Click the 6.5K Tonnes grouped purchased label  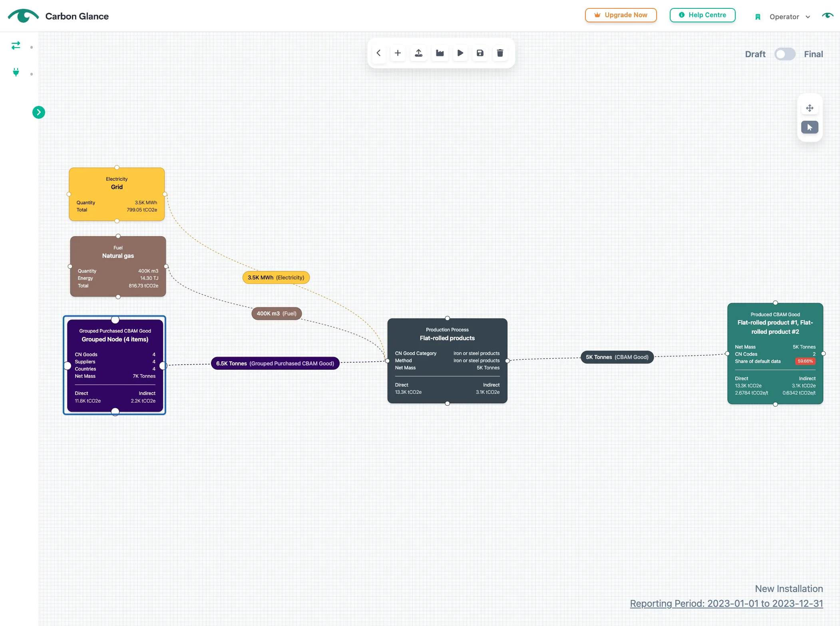click(275, 363)
